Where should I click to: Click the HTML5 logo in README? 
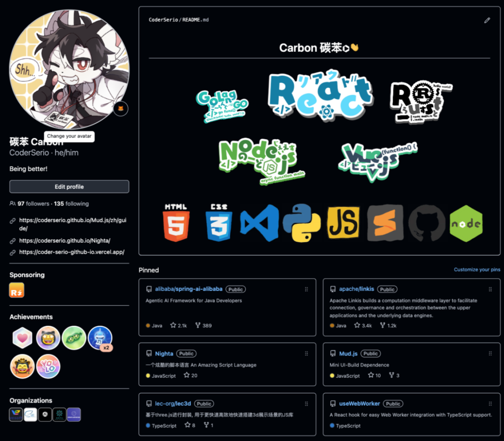(x=176, y=222)
